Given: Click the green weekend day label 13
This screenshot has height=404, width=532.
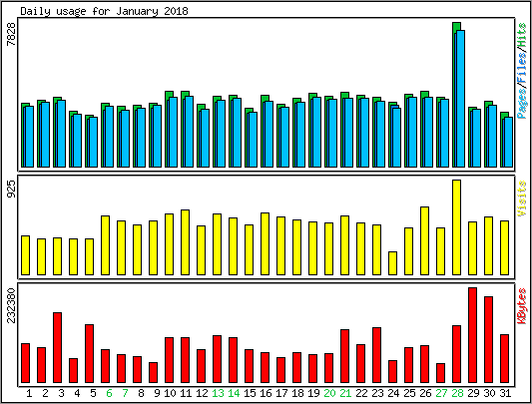Looking at the screenshot, I should click(218, 393).
